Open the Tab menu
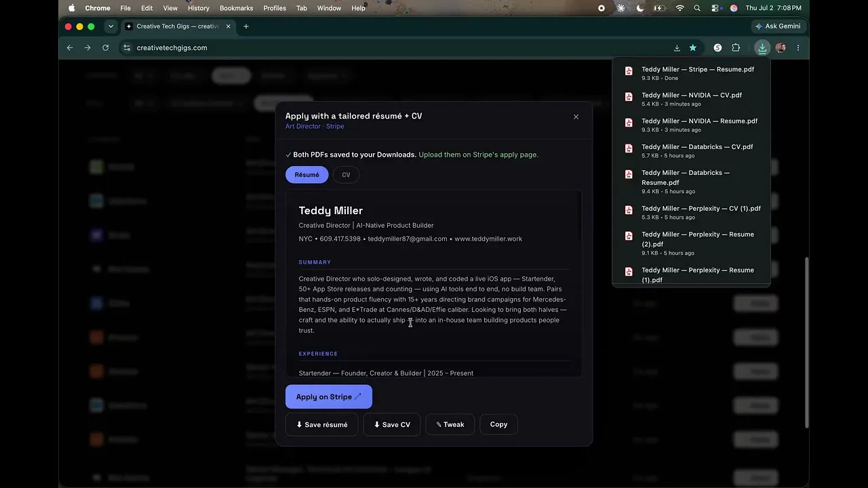The image size is (868, 488). pos(302,8)
